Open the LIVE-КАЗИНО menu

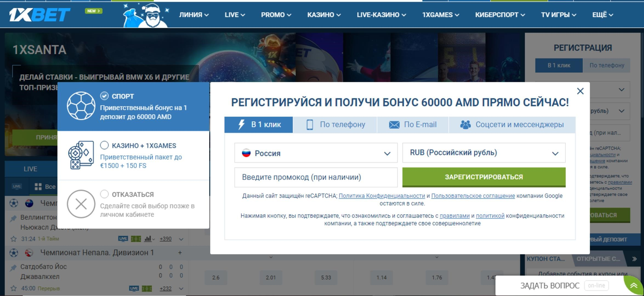pyautogui.click(x=381, y=15)
